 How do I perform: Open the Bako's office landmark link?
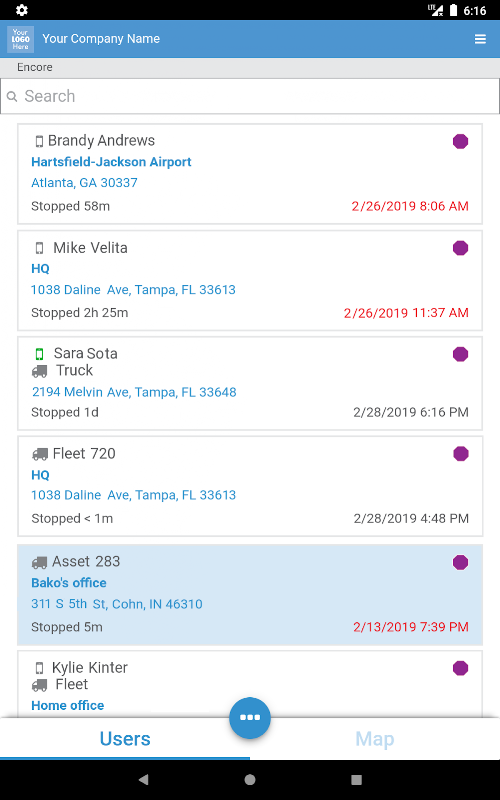(69, 583)
